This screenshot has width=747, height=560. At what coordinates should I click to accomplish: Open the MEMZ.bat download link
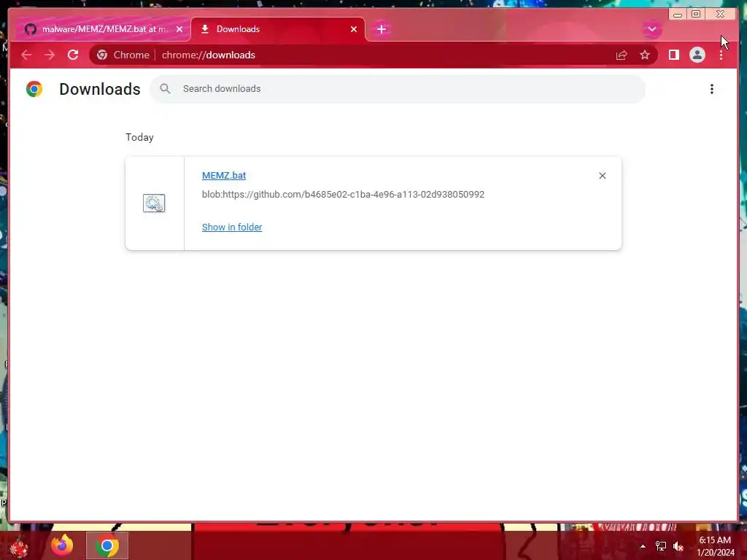224,175
